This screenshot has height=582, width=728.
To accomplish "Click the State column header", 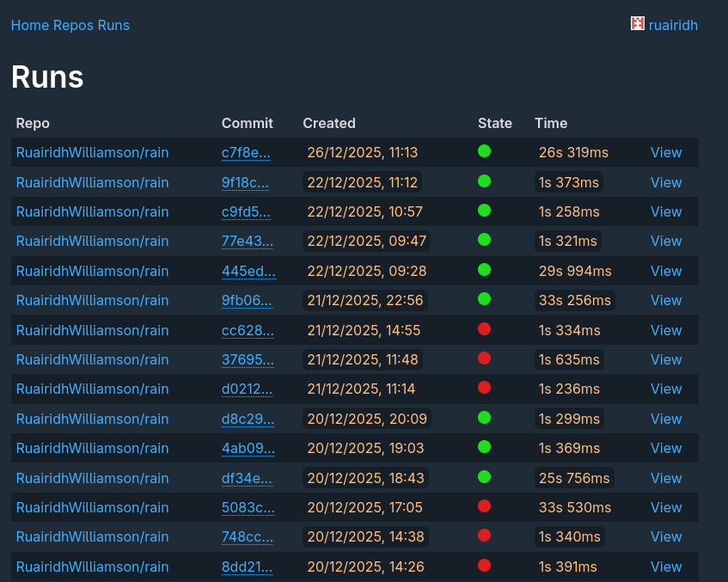I will click(x=495, y=123).
